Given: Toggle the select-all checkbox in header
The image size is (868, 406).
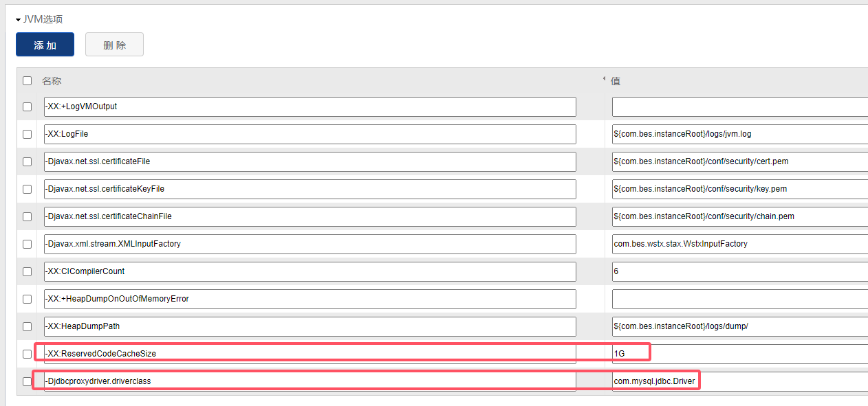Looking at the screenshot, I should [x=27, y=80].
